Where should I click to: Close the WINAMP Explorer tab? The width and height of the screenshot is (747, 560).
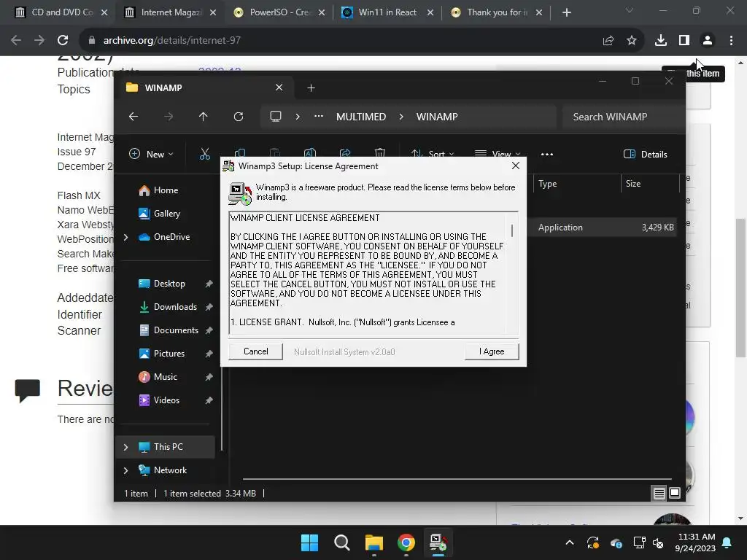click(x=279, y=87)
